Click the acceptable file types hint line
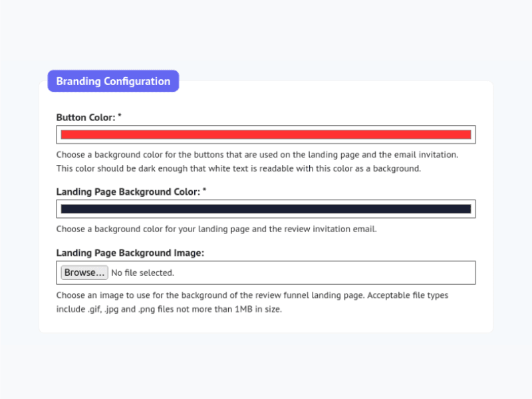 pos(169,309)
